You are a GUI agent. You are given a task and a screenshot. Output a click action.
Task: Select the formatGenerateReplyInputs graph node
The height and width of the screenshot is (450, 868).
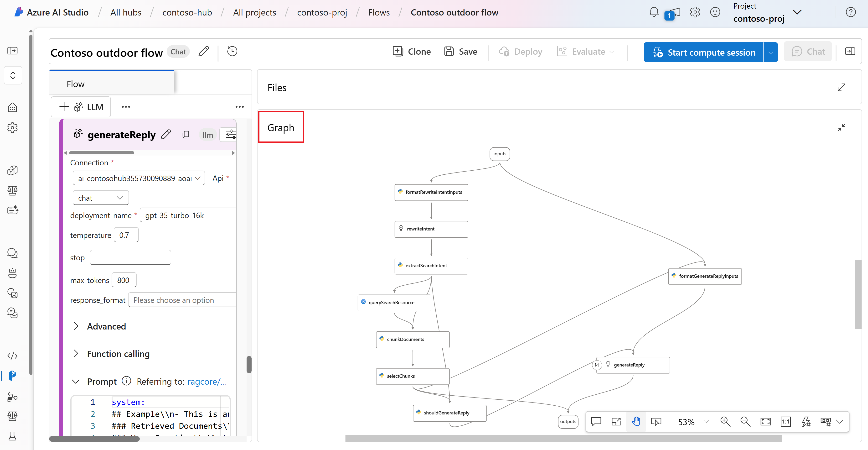coord(705,276)
